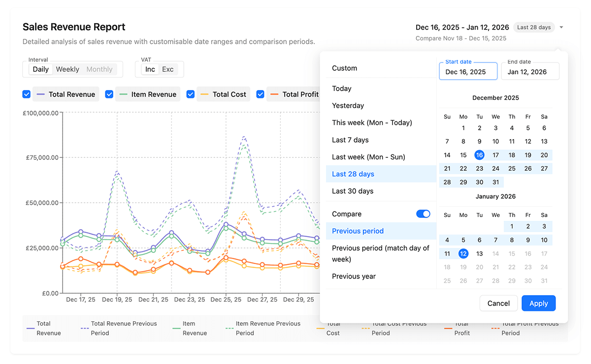The width and height of the screenshot is (591, 364).
Task: Click the Start date input field
Action: point(468,72)
